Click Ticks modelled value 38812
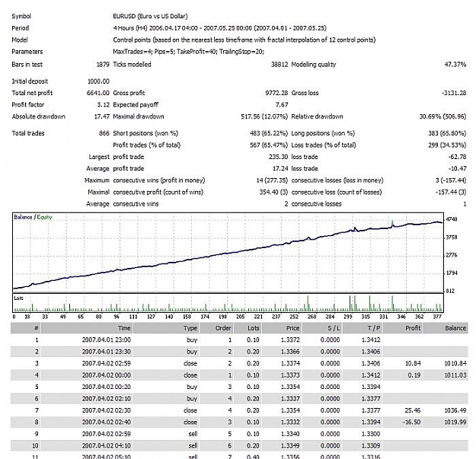476x459 pixels. pos(280,64)
